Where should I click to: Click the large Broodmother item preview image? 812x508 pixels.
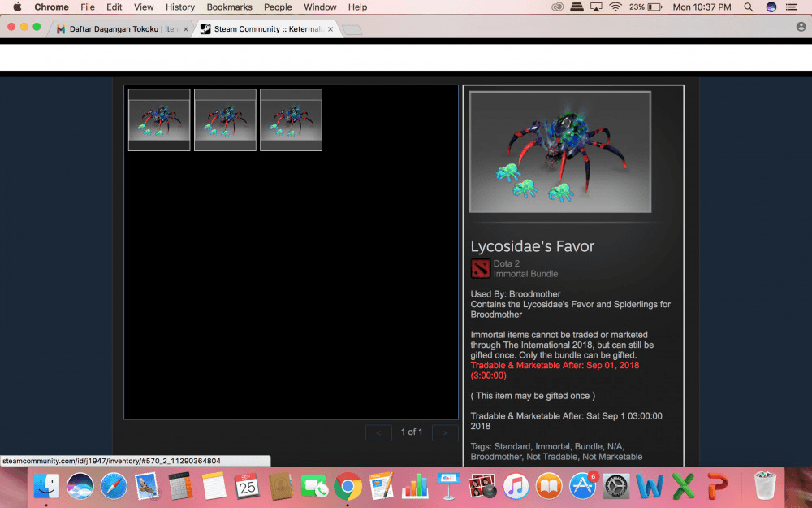click(559, 152)
